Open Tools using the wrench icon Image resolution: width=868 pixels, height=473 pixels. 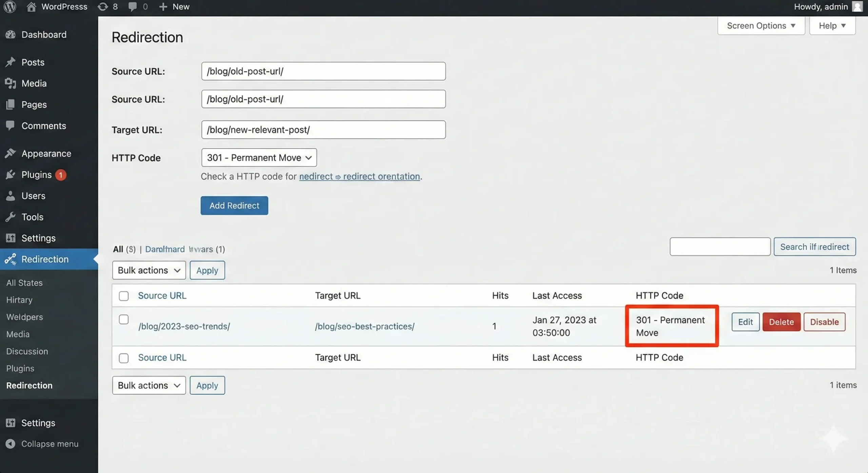pyautogui.click(x=11, y=217)
